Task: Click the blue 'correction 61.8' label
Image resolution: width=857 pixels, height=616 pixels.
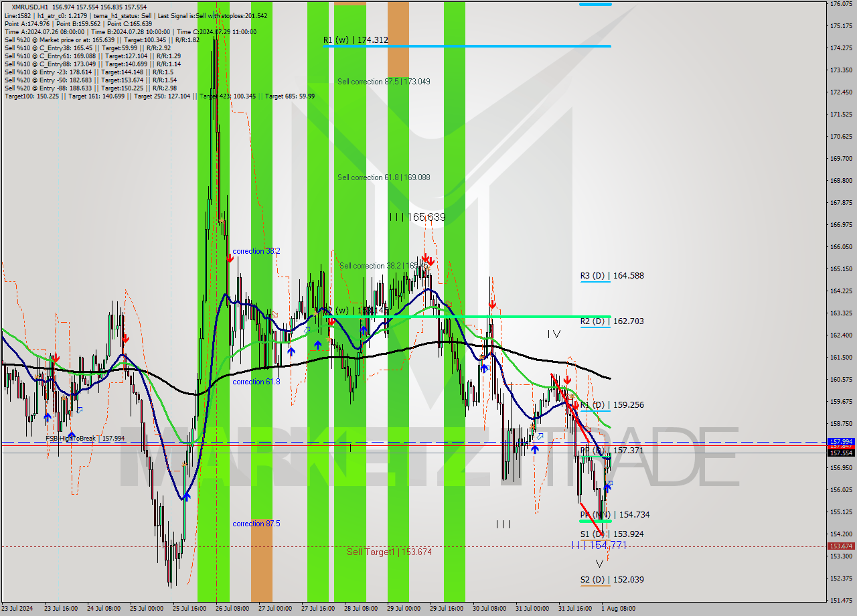Action: (x=256, y=382)
